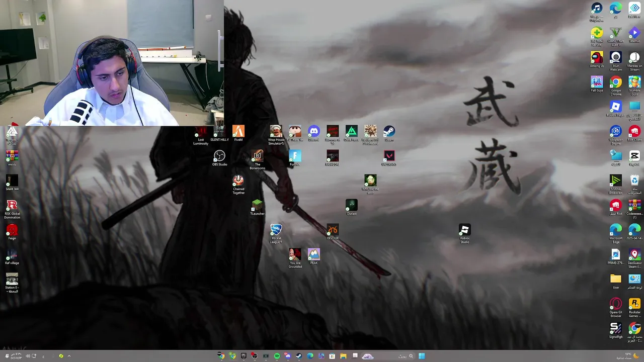The image size is (644, 362).
Task: Open the SignalRgb desktop icon
Action: point(616,330)
